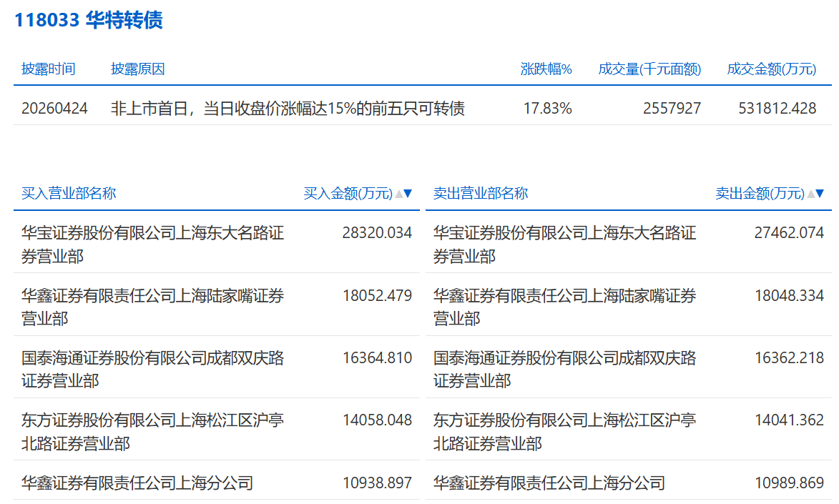The height and width of the screenshot is (504, 839).
Task: Select seller 华鑫证券 上海陆家嘴 branch
Action: coord(564,307)
